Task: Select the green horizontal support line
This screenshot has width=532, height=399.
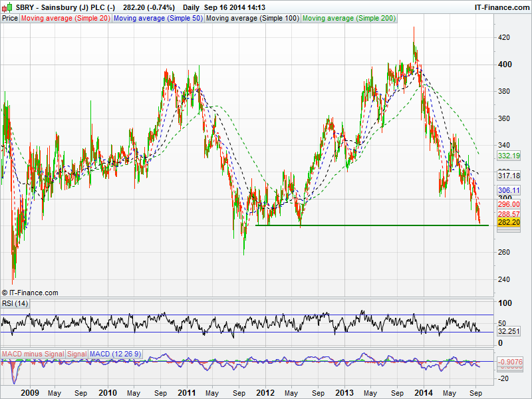Action: (x=372, y=225)
